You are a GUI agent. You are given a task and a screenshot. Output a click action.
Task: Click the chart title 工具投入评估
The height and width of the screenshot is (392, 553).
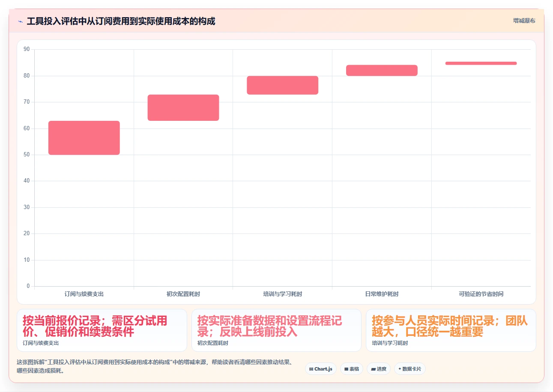[x=121, y=21]
